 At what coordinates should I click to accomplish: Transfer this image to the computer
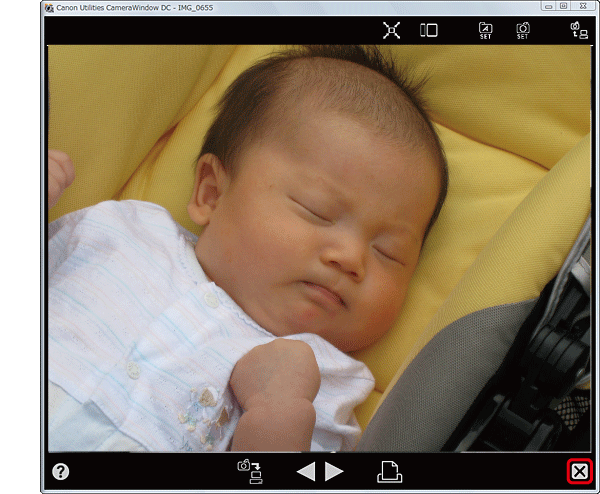[247, 471]
